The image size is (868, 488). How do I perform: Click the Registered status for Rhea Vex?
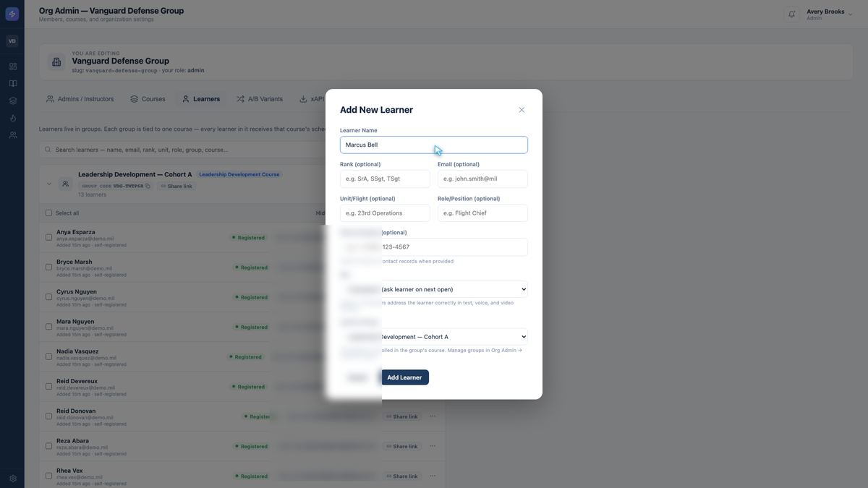click(x=251, y=476)
